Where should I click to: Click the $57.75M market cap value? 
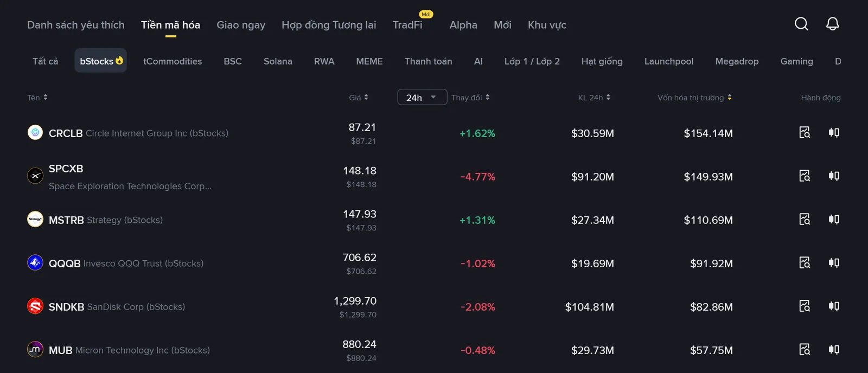pos(711,350)
